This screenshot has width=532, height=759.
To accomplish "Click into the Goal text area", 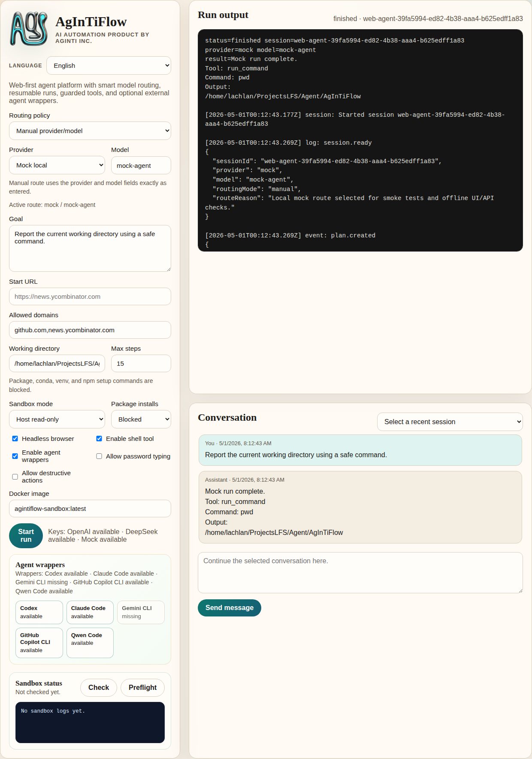I will [90, 248].
